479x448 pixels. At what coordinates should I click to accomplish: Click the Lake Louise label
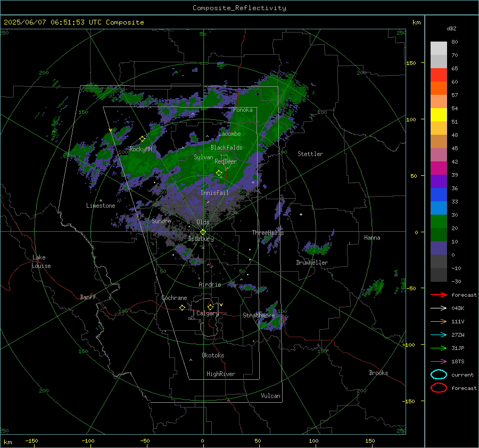click(x=41, y=262)
